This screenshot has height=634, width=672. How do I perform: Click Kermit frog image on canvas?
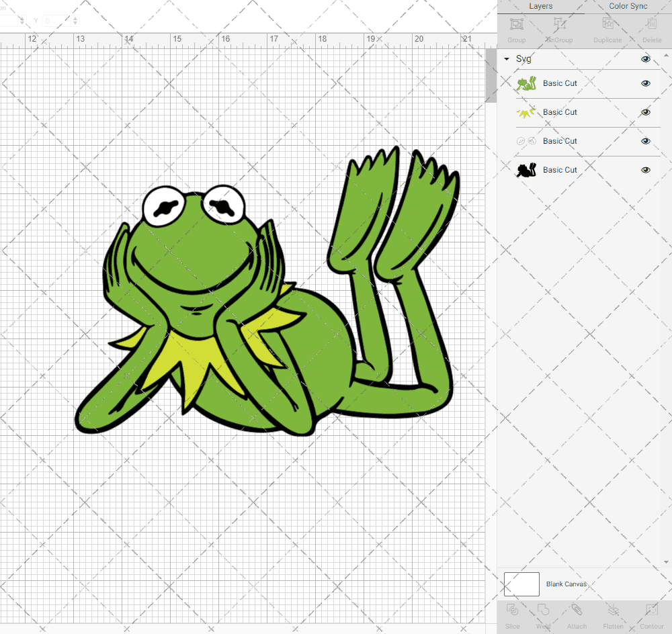tap(267, 291)
